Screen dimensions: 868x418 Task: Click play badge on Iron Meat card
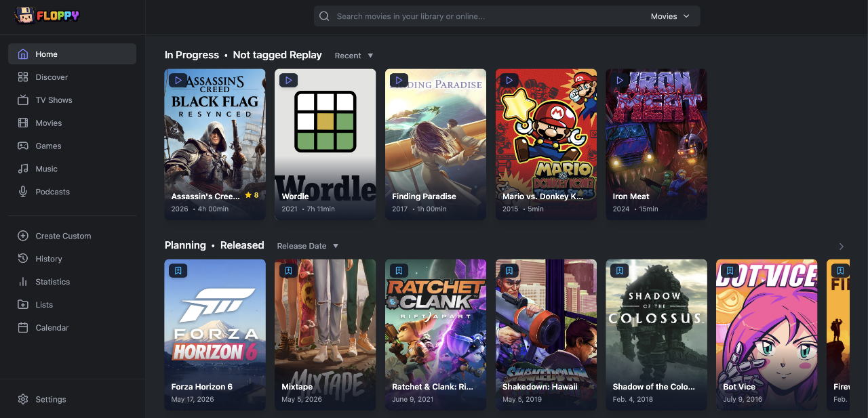tap(619, 81)
